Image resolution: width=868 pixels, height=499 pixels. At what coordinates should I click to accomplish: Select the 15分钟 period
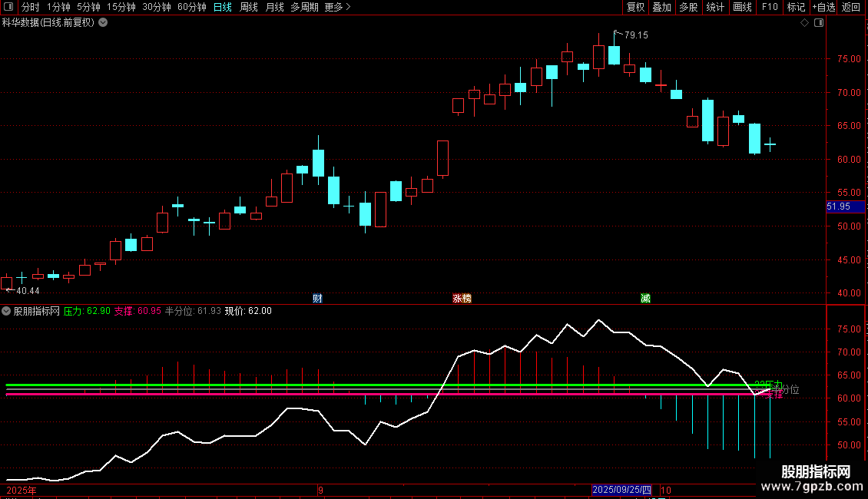pyautogui.click(x=121, y=7)
